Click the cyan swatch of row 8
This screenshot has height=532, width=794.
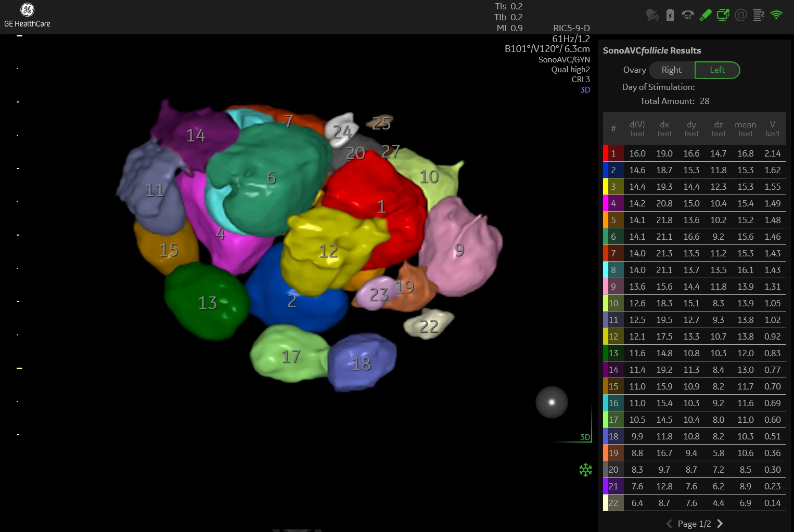(606, 270)
